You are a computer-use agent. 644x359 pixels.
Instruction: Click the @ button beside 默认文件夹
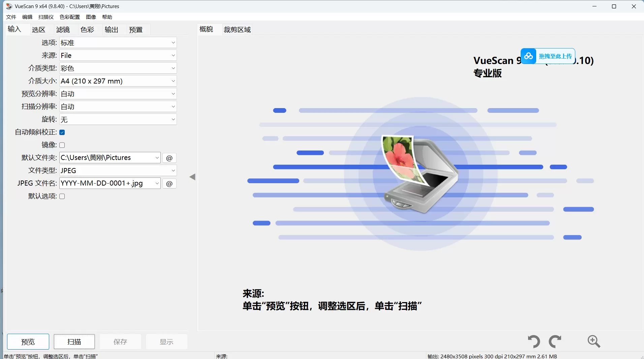(x=169, y=158)
